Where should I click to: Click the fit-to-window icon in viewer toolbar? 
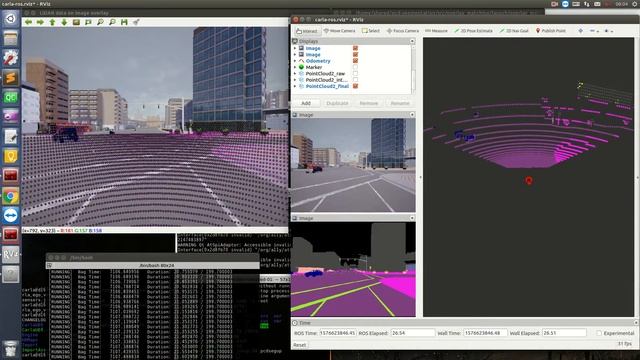(88, 22)
